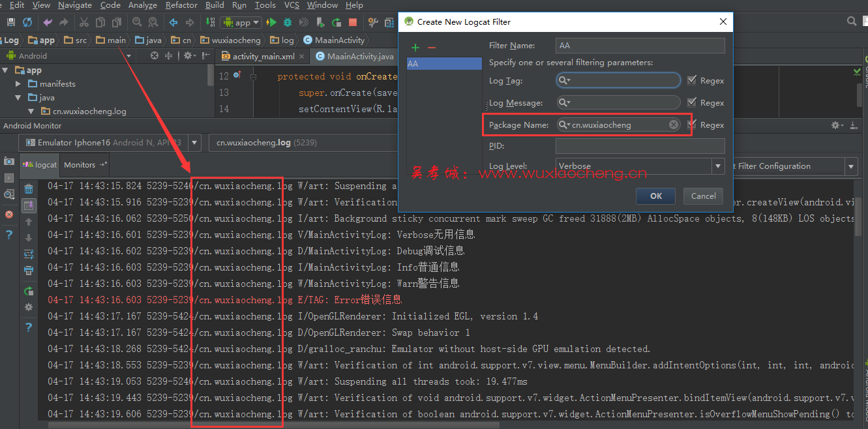Click the green plus add filter icon

tap(415, 48)
